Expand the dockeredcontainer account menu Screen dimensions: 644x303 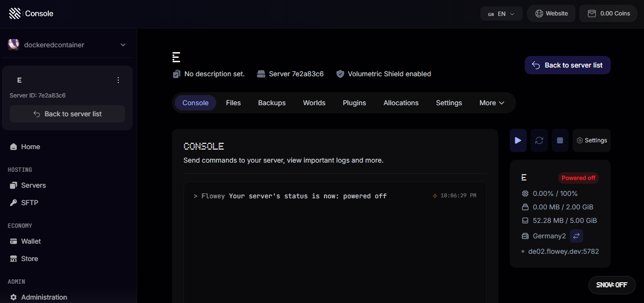(68, 44)
